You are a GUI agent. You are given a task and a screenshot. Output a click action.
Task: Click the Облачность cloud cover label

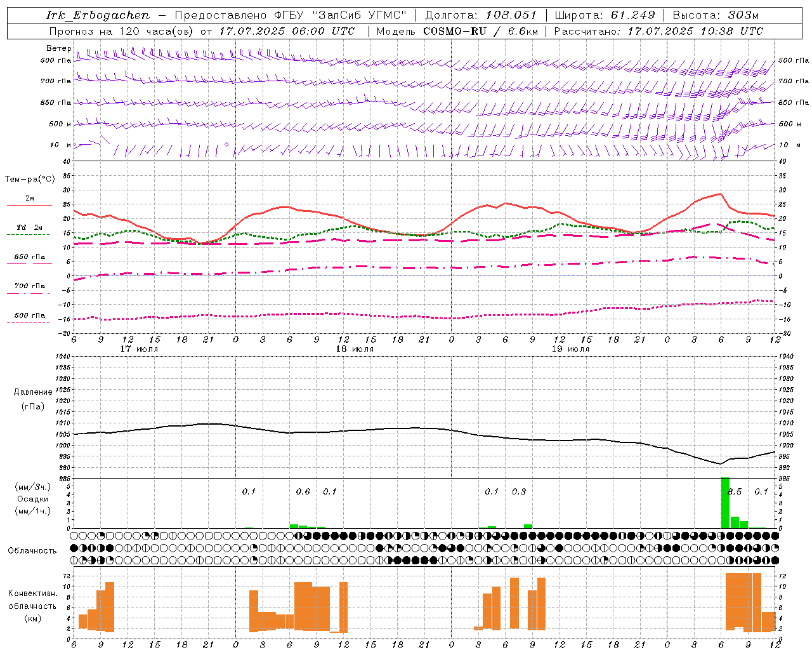pyautogui.click(x=32, y=550)
